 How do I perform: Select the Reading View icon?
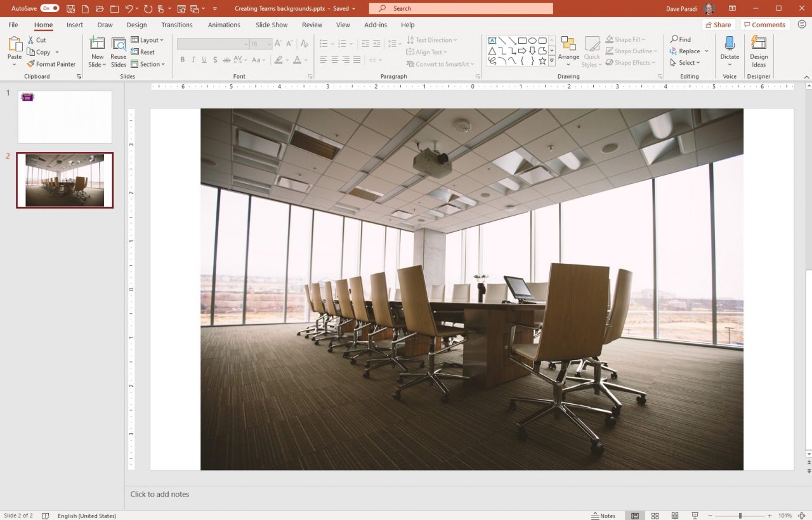tap(674, 516)
